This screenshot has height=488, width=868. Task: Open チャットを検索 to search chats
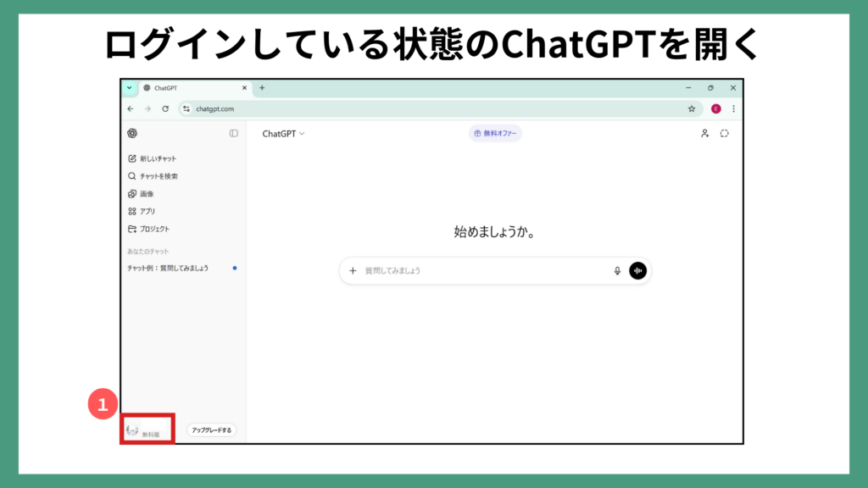click(153, 176)
